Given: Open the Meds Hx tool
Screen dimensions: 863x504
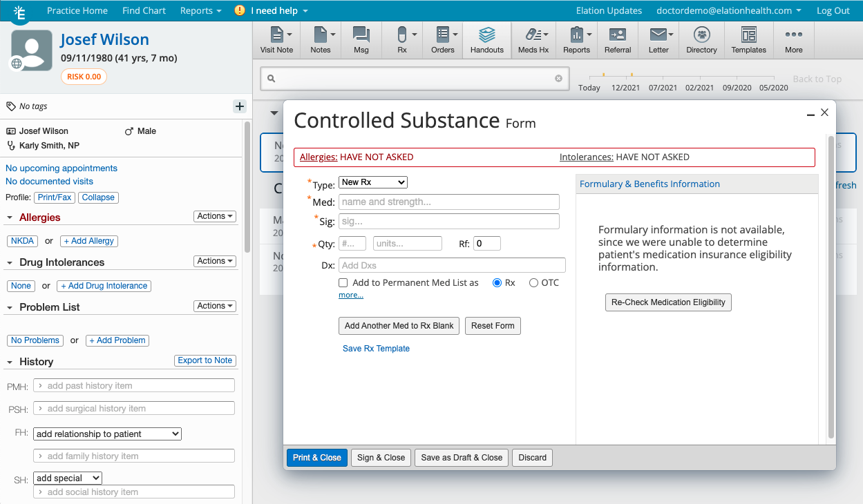Looking at the screenshot, I should 532,39.
